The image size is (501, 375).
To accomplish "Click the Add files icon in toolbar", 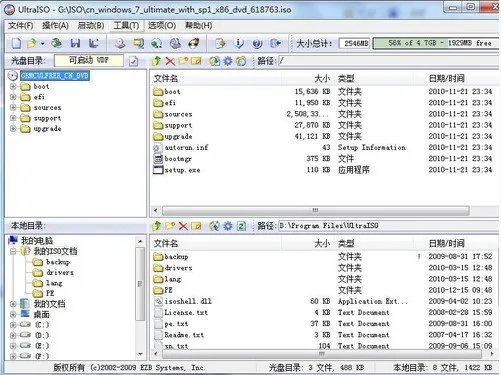I will pyautogui.click(x=220, y=43).
